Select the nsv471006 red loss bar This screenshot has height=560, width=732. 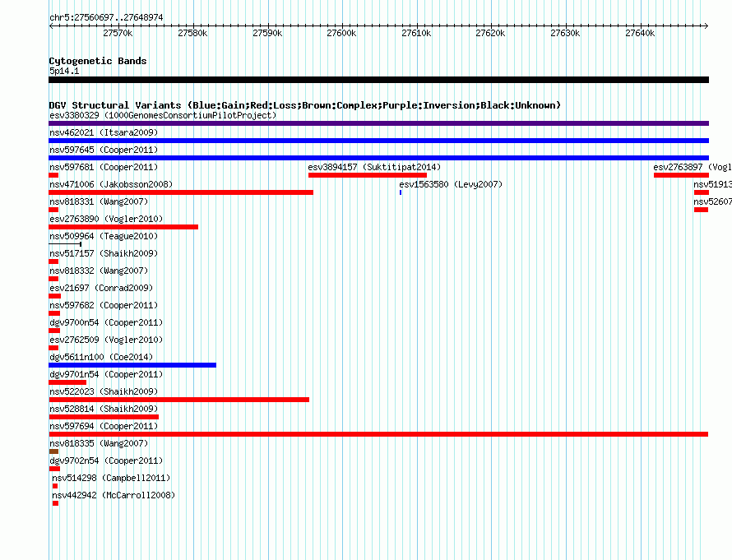pos(181,192)
